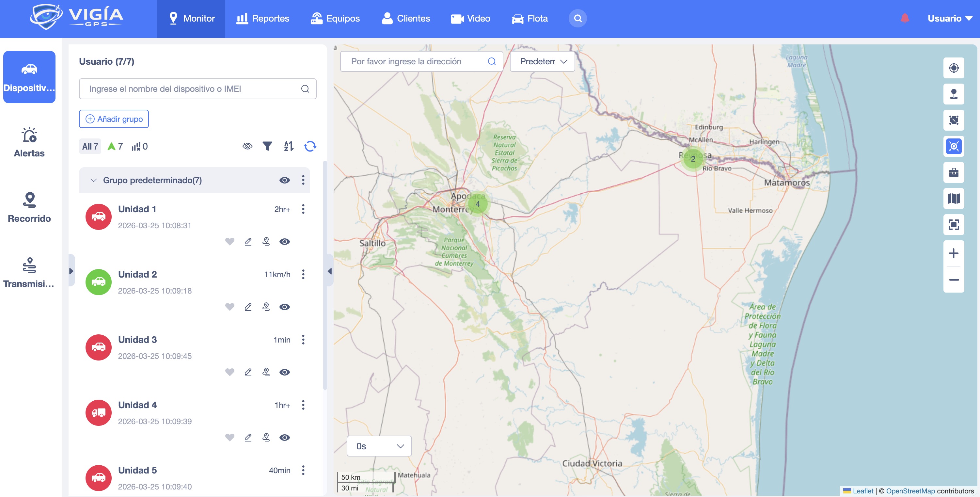Toggle Unidad 3 visibility eye icon

point(284,372)
